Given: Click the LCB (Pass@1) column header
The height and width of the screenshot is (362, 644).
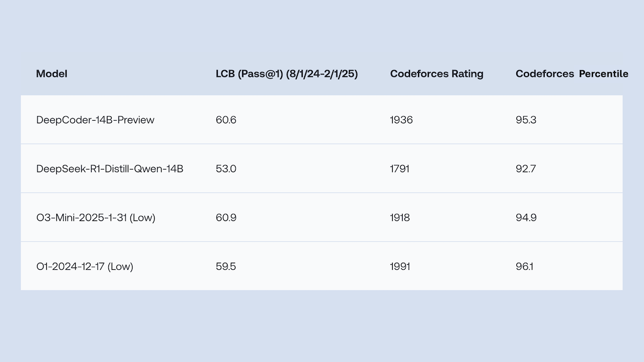Looking at the screenshot, I should pos(287,74).
